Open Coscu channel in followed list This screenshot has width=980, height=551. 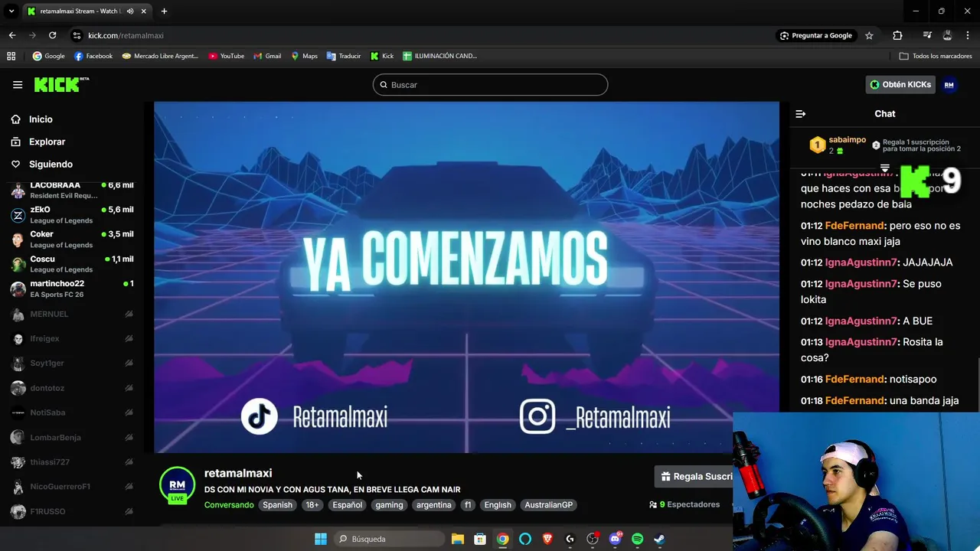point(73,264)
